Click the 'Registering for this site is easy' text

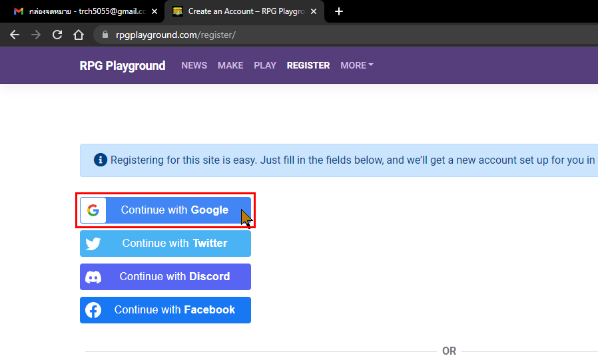coord(183,160)
